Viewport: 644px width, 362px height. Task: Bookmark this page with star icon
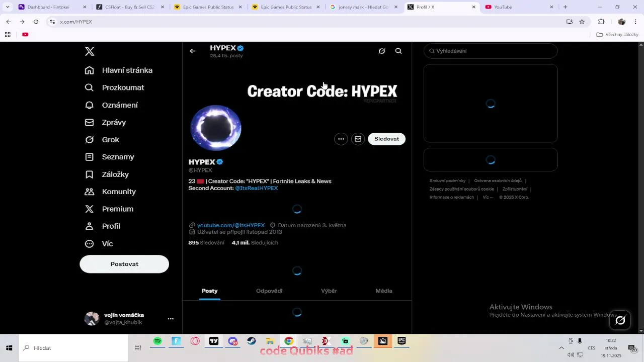coord(582,22)
